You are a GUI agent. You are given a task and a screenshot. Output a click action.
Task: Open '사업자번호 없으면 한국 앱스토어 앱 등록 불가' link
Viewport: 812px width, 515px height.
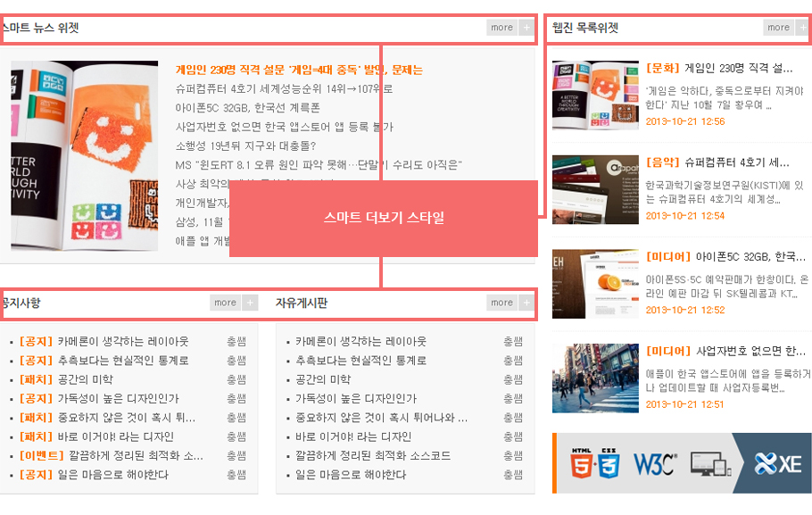285,127
